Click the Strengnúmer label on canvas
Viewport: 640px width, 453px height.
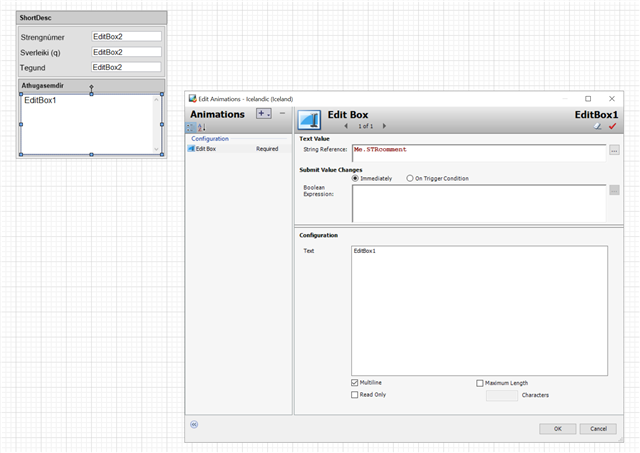(x=42, y=37)
